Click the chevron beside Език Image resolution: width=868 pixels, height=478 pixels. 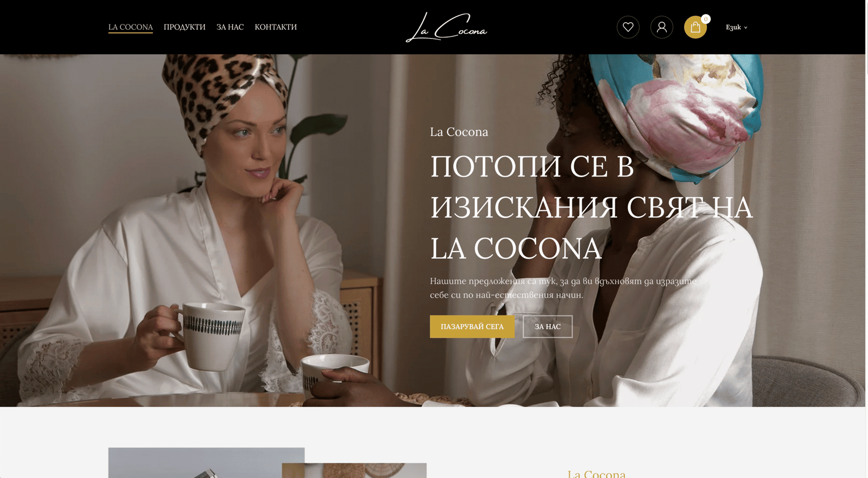click(745, 28)
